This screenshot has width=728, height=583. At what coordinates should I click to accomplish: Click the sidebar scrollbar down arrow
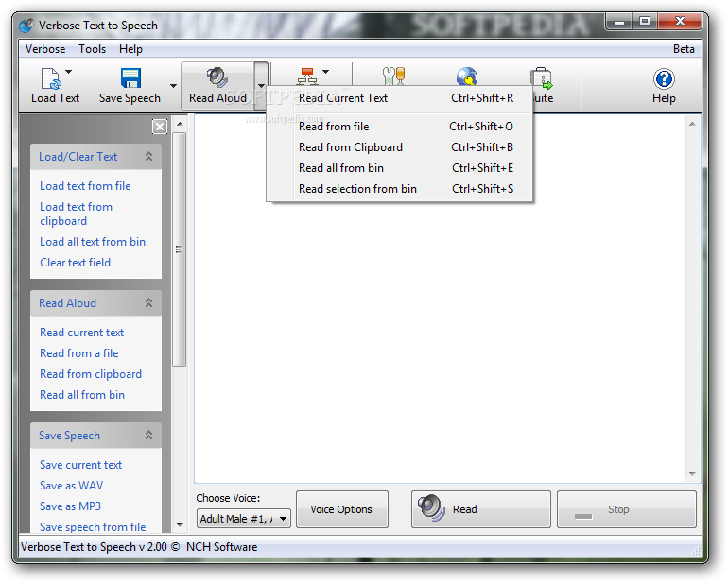coord(180,525)
